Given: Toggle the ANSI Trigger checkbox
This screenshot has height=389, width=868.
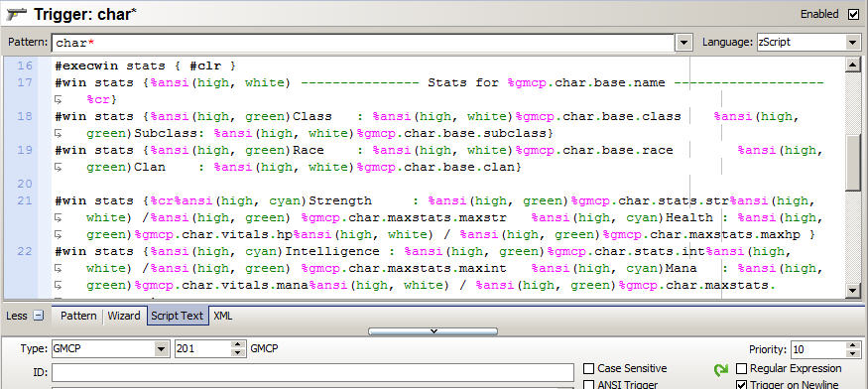Looking at the screenshot, I should [x=589, y=385].
